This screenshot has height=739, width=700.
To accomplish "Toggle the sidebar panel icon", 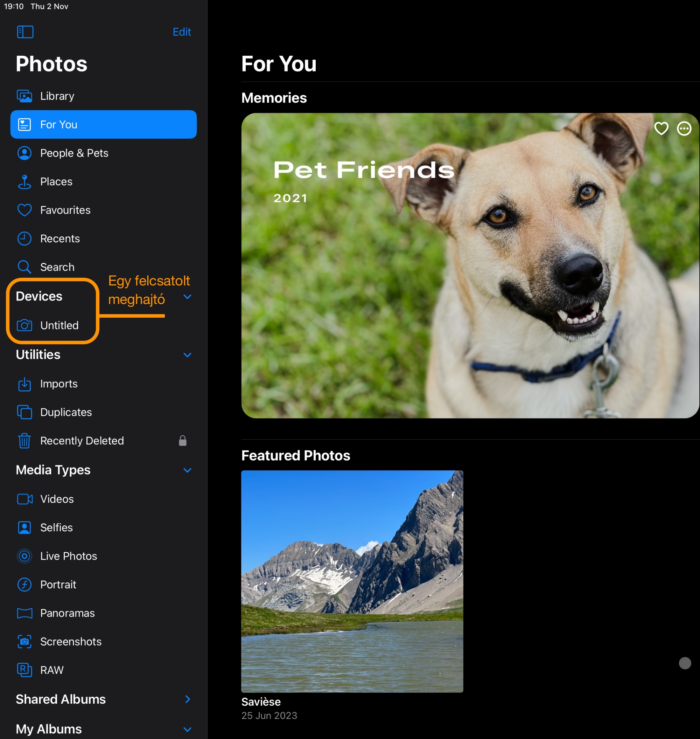I will 25,32.
